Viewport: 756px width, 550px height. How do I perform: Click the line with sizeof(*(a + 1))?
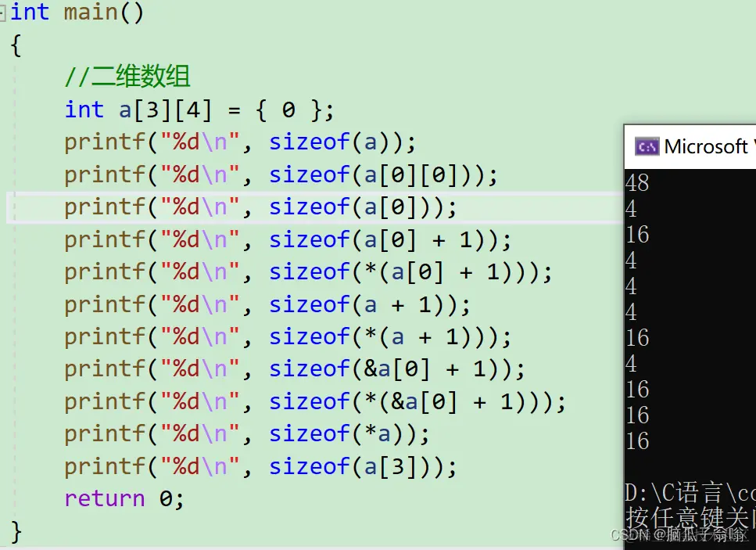coord(288,337)
